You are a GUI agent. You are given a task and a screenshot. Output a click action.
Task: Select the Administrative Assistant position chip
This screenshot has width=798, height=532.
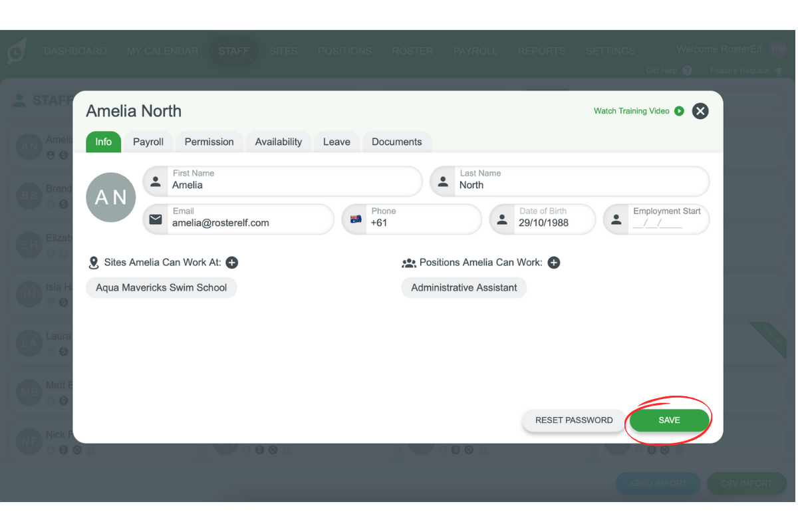pyautogui.click(x=464, y=287)
